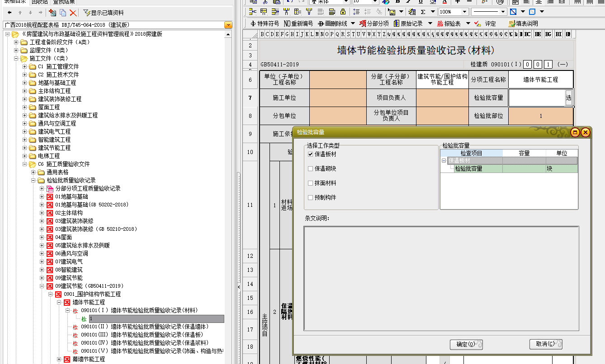Click the 取消(C) button in dialog
This screenshot has height=364, width=605.
click(546, 345)
